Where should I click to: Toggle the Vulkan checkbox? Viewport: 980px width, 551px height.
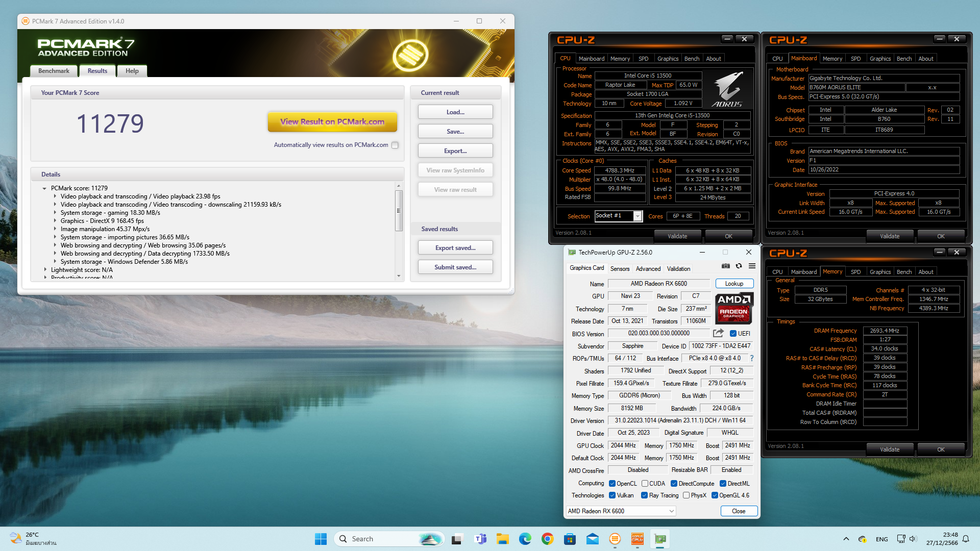pyautogui.click(x=612, y=495)
